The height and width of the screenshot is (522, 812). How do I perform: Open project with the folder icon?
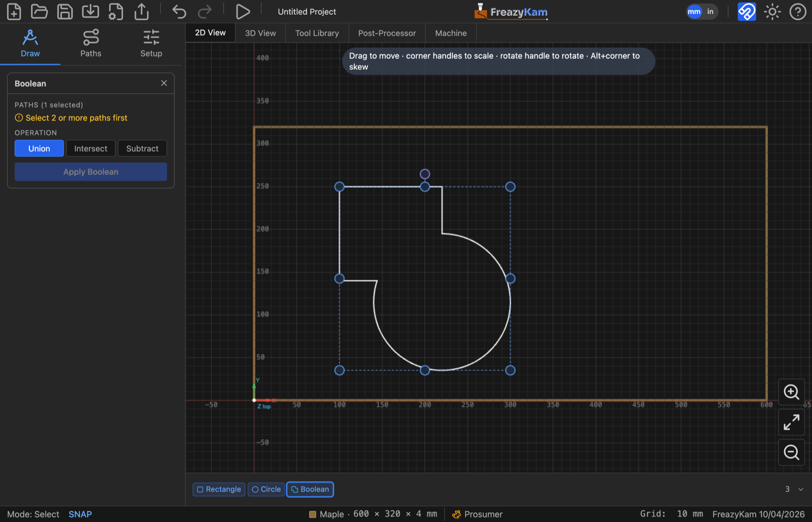click(39, 11)
